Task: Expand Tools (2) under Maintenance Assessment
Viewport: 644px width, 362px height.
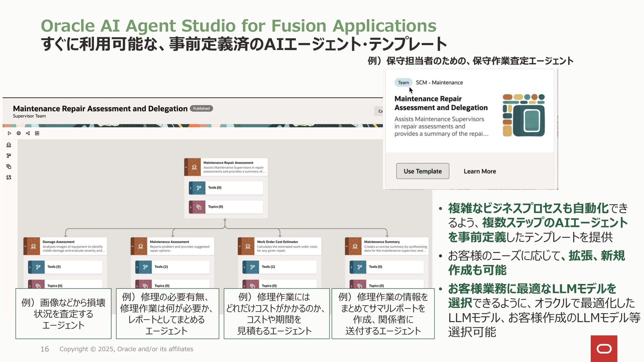Action: [137, 267]
